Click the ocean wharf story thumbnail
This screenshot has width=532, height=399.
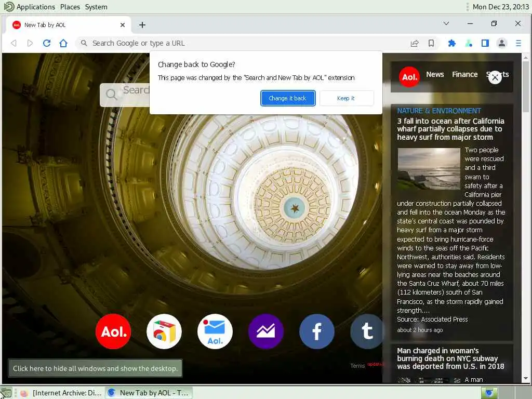click(429, 169)
